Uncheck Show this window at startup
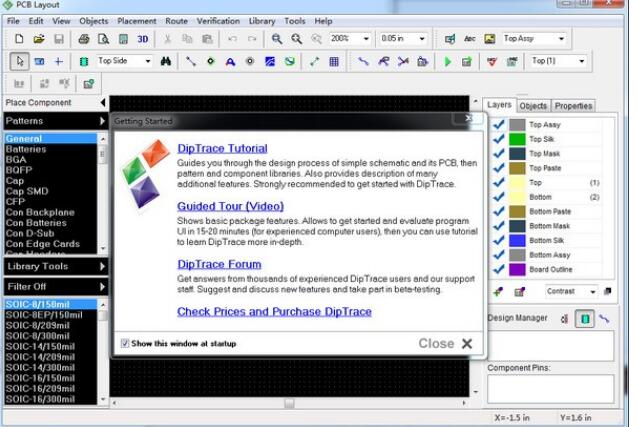Screen dimensions: 638x427 124,343
